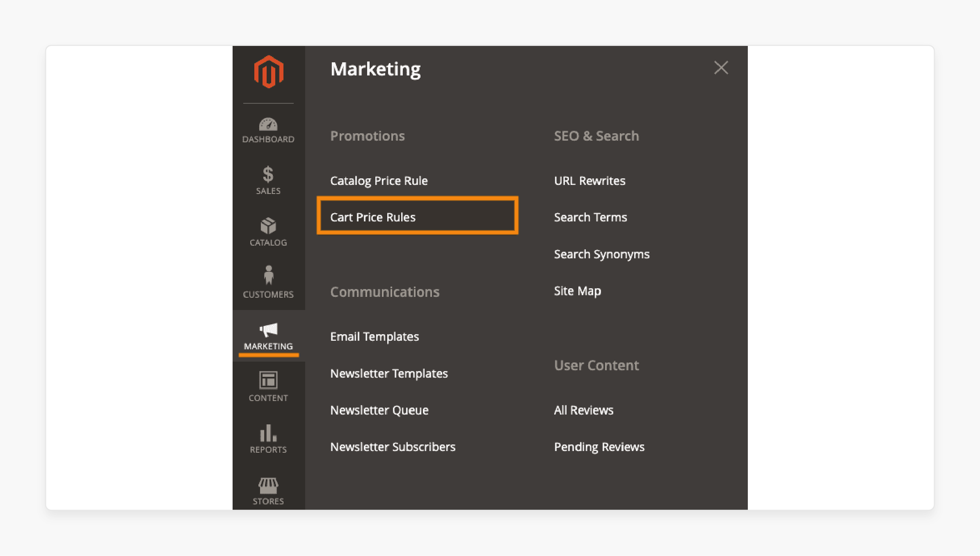
Task: Click the User Content heading
Action: click(596, 365)
